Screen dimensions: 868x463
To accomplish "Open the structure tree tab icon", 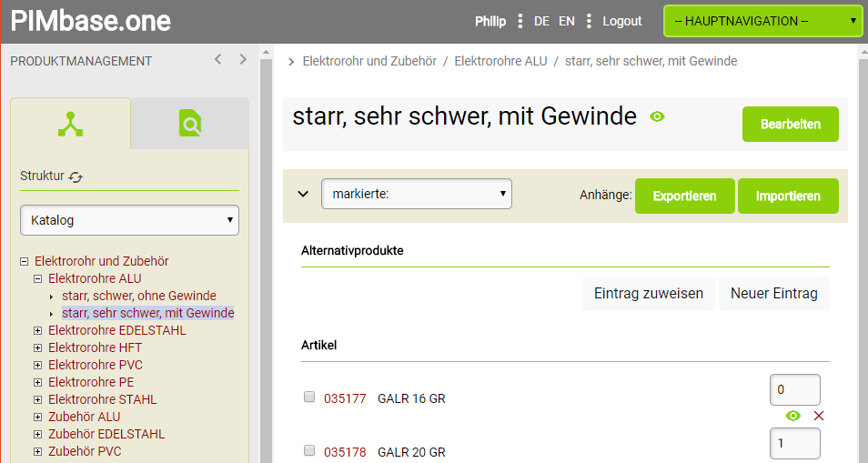I will pyautogui.click(x=70, y=123).
